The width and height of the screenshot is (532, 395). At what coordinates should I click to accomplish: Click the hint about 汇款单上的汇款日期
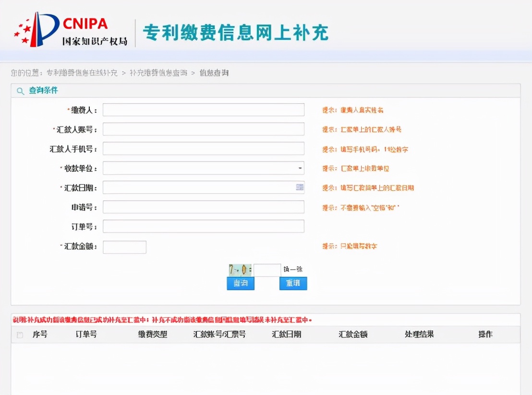pos(368,188)
